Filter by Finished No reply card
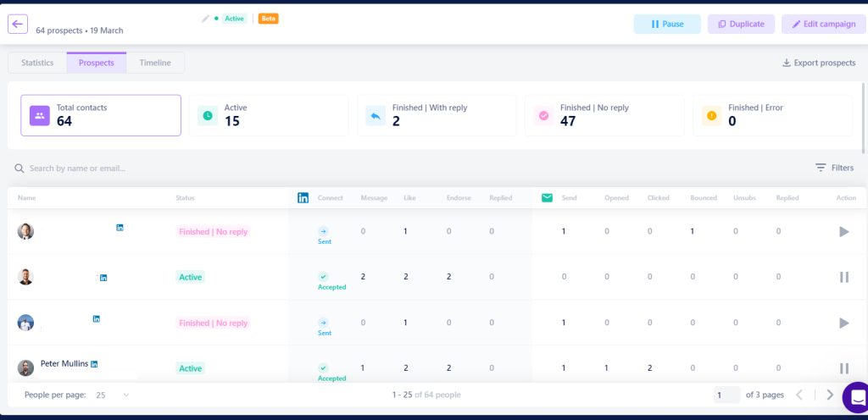 point(604,115)
